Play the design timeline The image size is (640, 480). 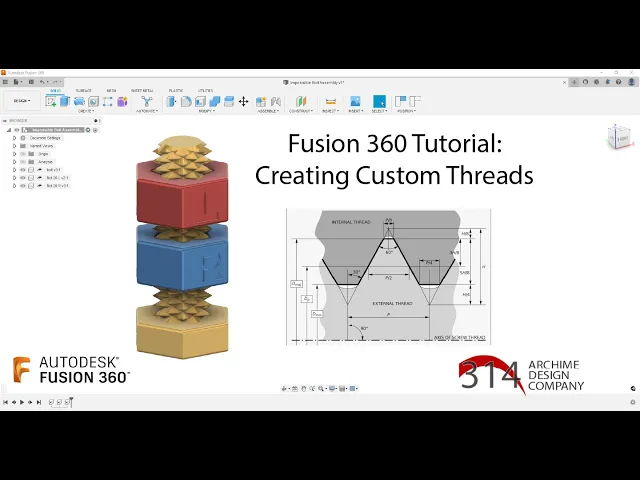[22, 402]
